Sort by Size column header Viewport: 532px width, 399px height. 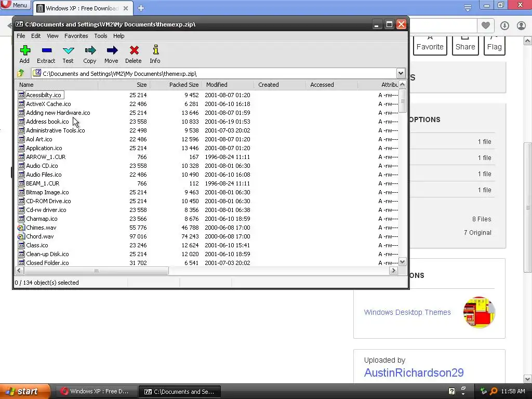124,85
